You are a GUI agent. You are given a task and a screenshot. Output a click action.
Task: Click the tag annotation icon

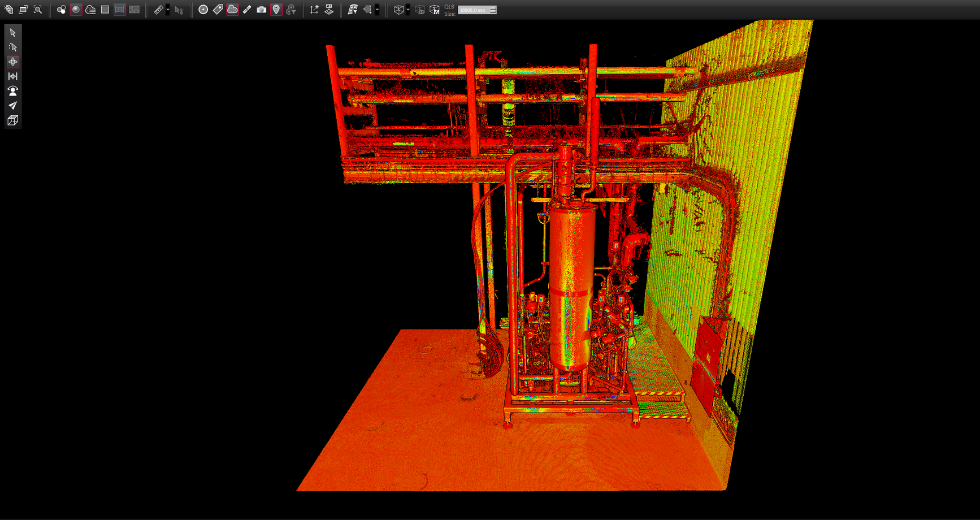[x=218, y=10]
